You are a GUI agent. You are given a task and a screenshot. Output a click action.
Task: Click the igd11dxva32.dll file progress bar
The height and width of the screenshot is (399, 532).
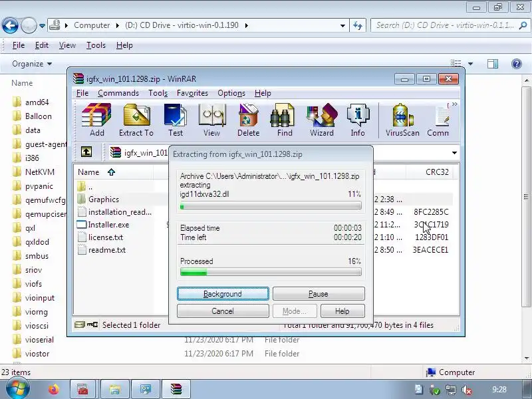coord(271,206)
